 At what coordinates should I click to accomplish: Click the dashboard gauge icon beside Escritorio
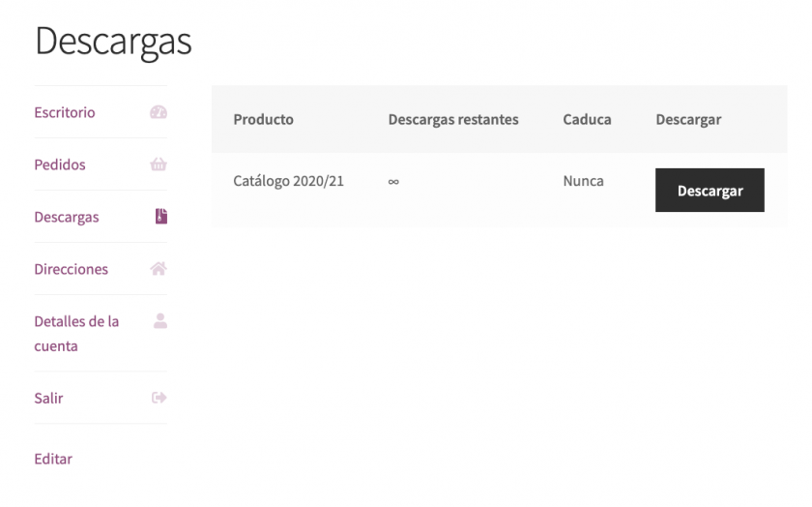159,112
